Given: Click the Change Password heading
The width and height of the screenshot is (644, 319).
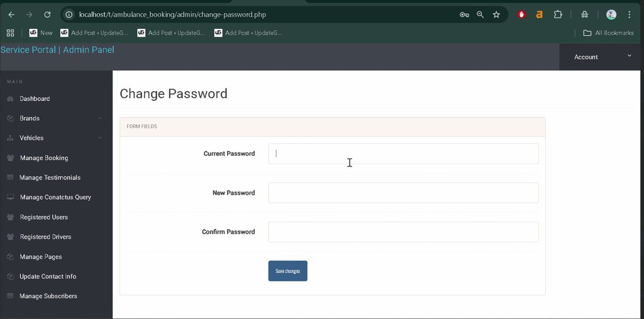Looking at the screenshot, I should point(174,94).
